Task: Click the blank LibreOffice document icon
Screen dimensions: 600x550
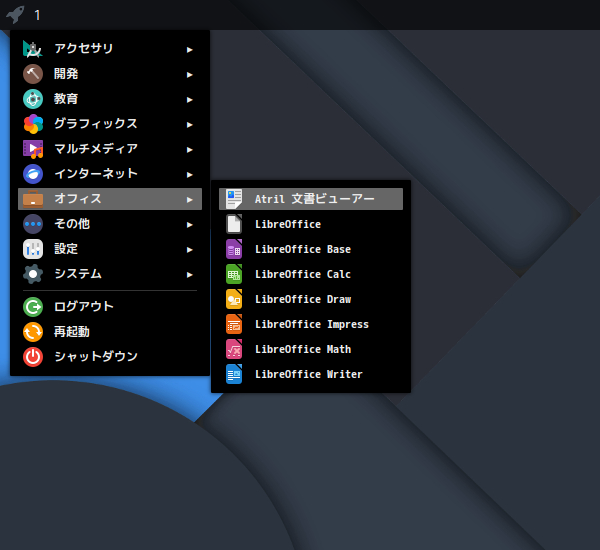Action: coord(234,224)
